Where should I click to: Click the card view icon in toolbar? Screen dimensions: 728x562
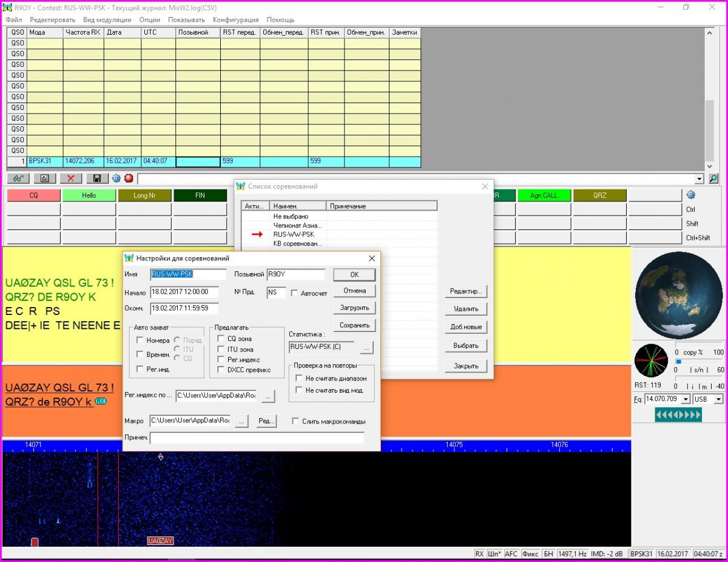tap(44, 178)
